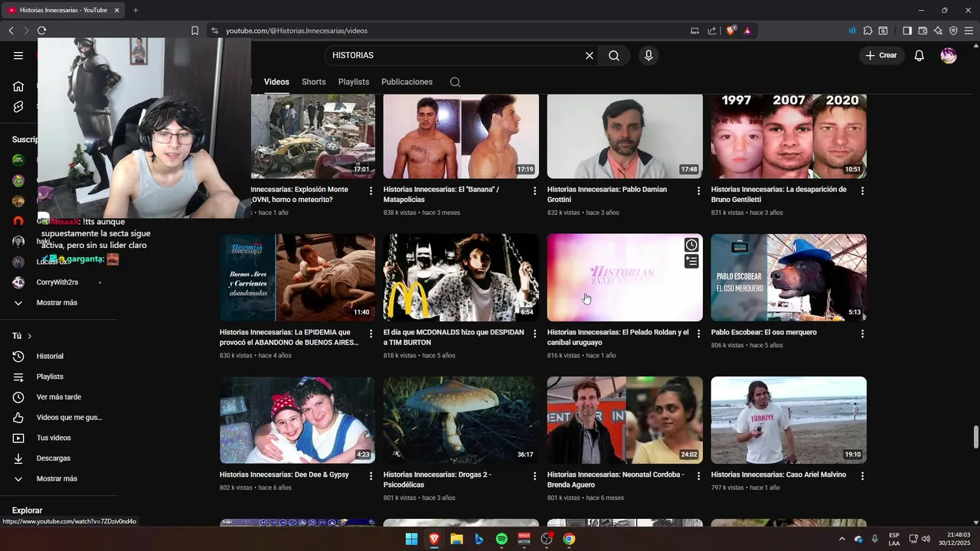
Task: Open Brave Shields lion icon
Action: pyautogui.click(x=731, y=31)
